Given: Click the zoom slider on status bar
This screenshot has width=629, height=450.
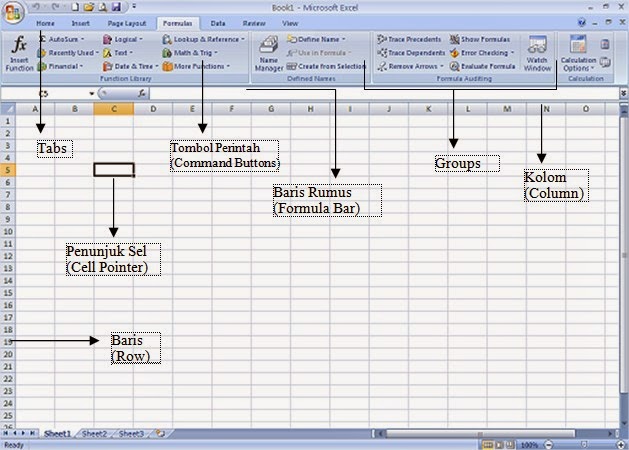Looking at the screenshot, I should pyautogui.click(x=584, y=445).
